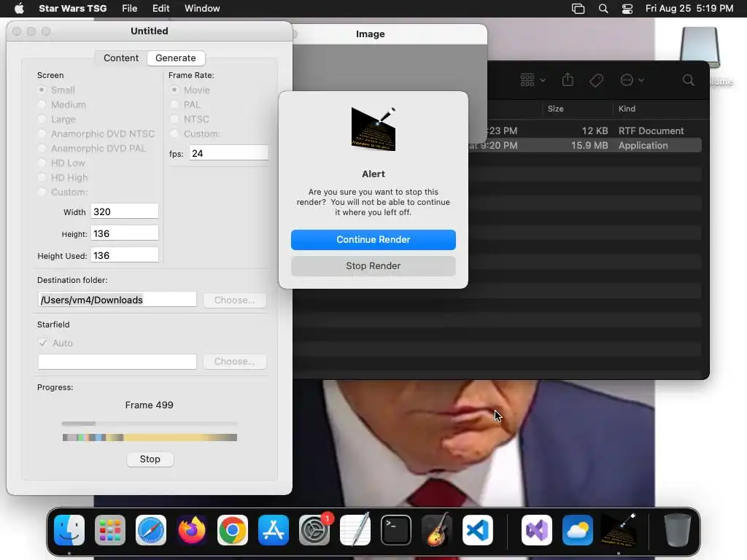Image resolution: width=747 pixels, height=560 pixels.
Task: Open the Trash in the dock
Action: 678,530
